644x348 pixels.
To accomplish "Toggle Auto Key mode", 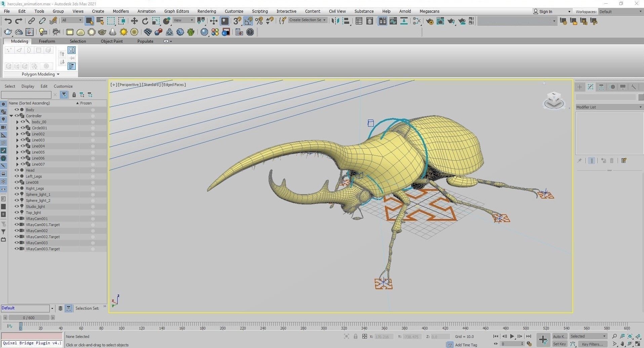I will 559,336.
